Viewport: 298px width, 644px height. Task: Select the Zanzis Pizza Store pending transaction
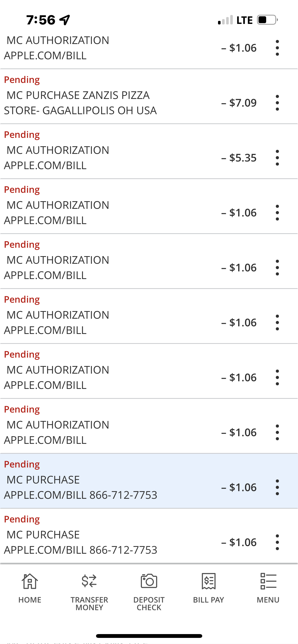click(x=80, y=103)
